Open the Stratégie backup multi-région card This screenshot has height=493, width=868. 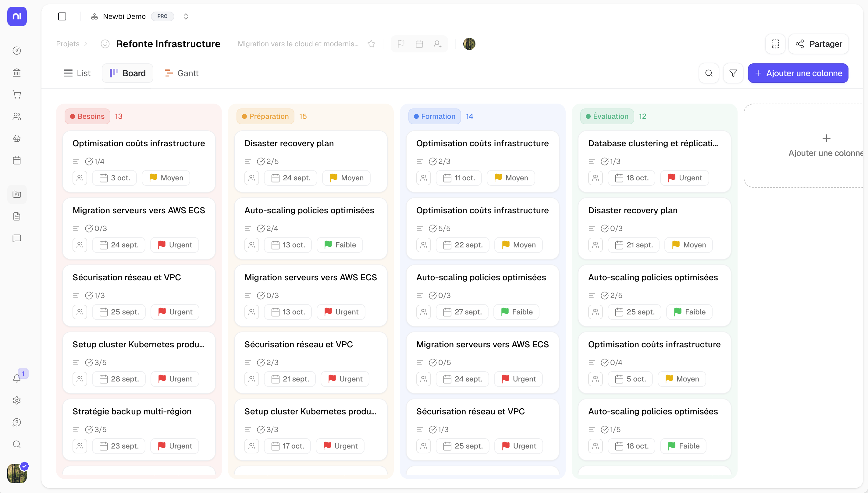[132, 411]
